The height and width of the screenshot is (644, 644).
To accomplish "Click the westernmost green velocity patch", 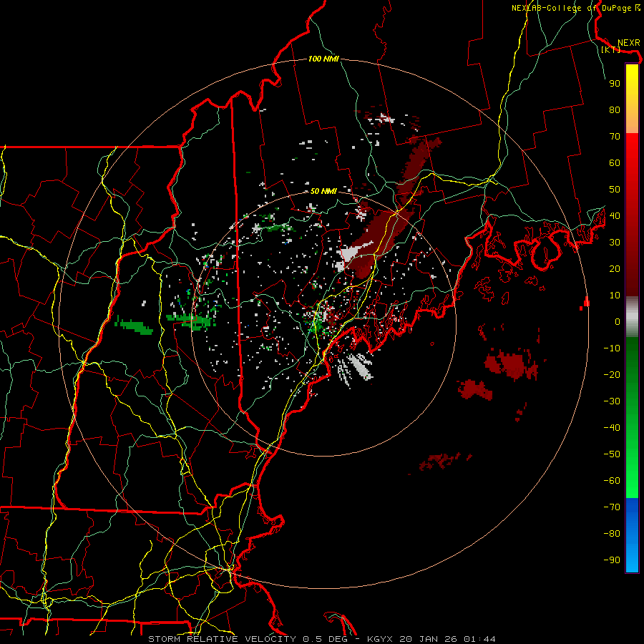I will click(x=134, y=326).
